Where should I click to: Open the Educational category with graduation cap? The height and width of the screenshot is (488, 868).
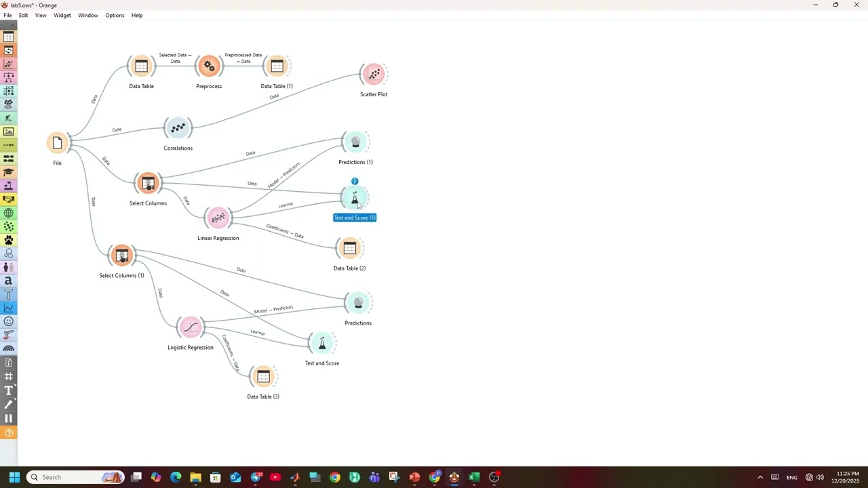[9, 173]
